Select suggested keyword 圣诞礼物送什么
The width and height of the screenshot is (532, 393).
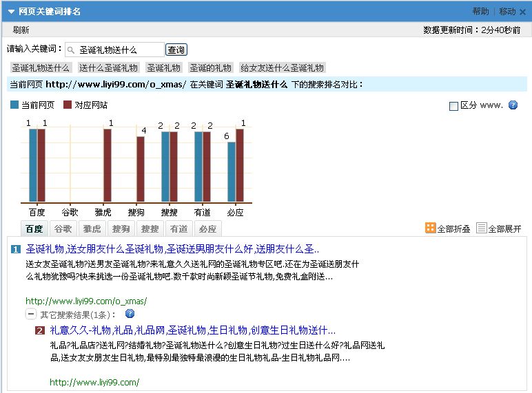coord(41,67)
